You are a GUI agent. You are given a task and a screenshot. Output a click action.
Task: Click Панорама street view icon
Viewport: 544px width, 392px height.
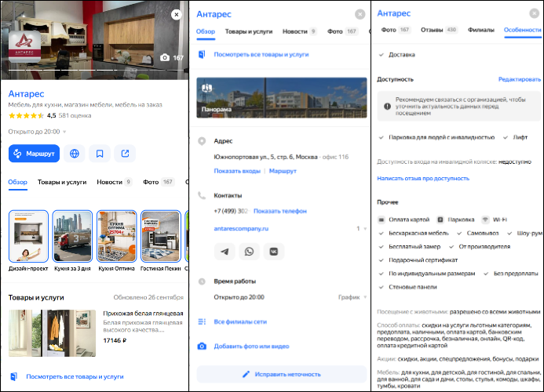(x=207, y=88)
